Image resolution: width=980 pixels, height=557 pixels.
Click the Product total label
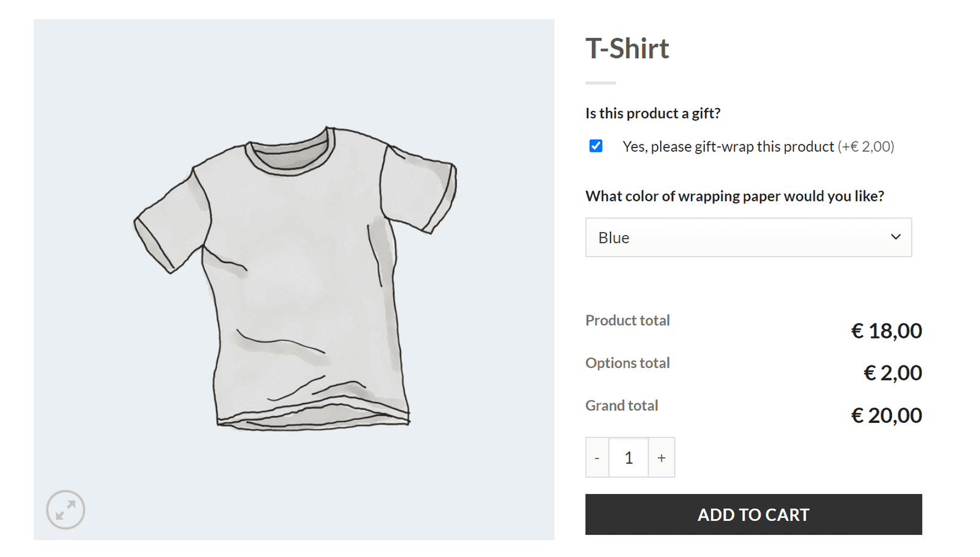click(x=627, y=320)
